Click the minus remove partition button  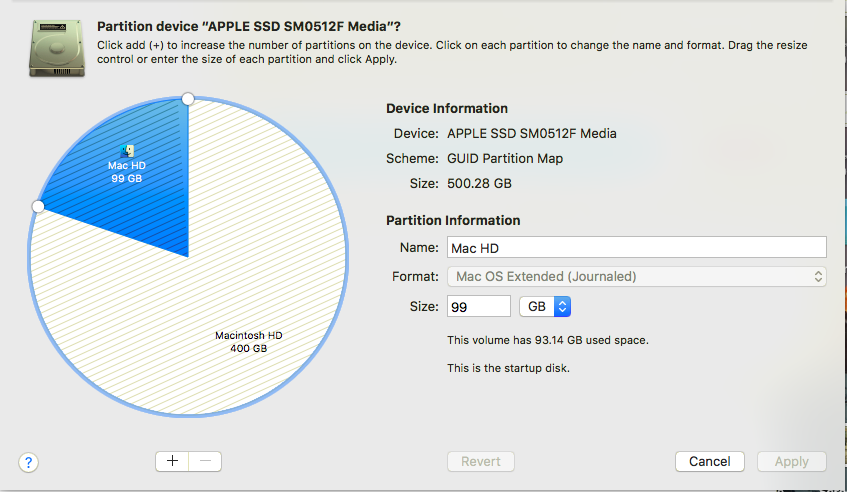click(x=205, y=461)
